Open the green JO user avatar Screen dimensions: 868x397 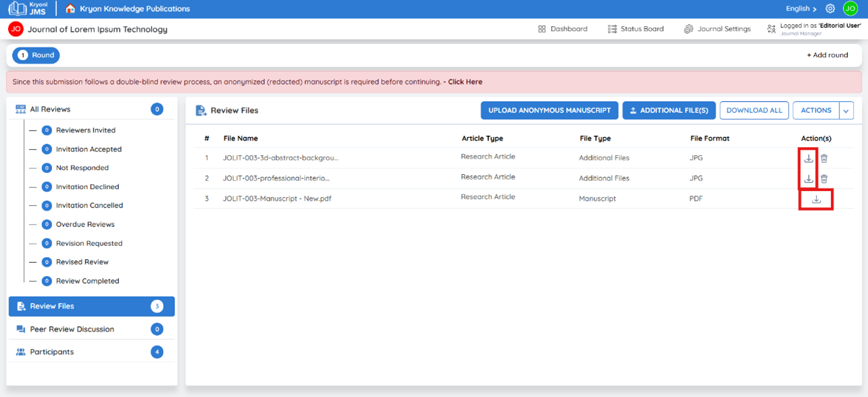pos(850,9)
